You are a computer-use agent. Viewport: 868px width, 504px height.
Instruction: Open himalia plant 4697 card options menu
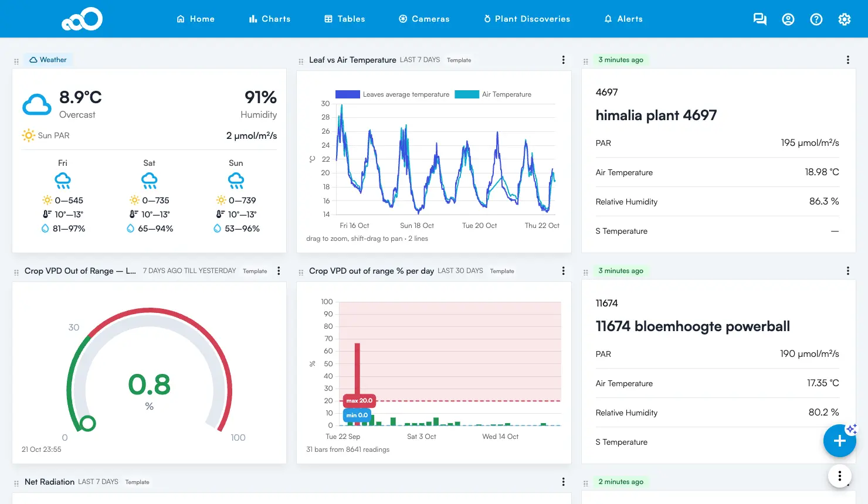pyautogui.click(x=847, y=60)
